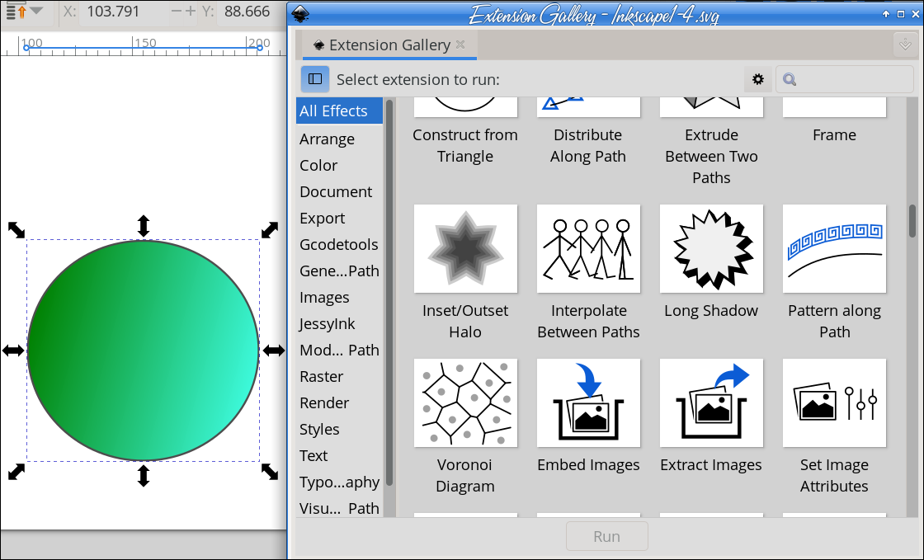The image size is (924, 560).
Task: Select the Extract Images extension icon
Action: tap(711, 402)
